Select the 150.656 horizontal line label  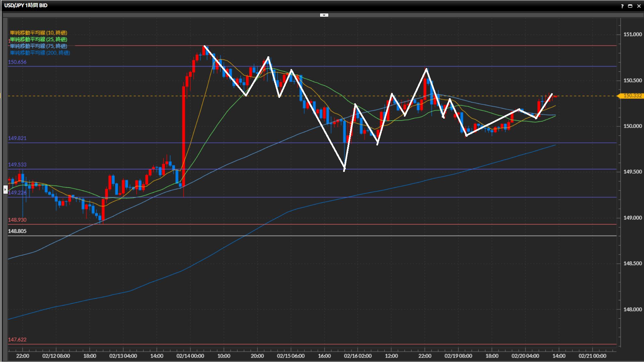[17, 62]
